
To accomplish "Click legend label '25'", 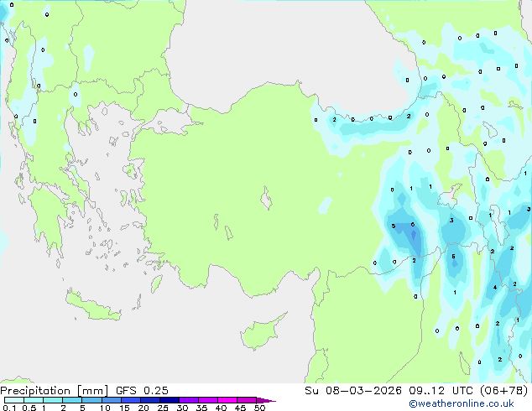I will tap(163, 408).
